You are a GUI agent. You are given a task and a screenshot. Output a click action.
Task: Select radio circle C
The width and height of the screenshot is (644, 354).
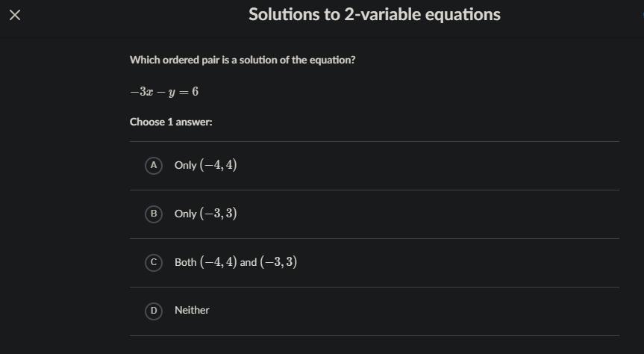click(154, 262)
